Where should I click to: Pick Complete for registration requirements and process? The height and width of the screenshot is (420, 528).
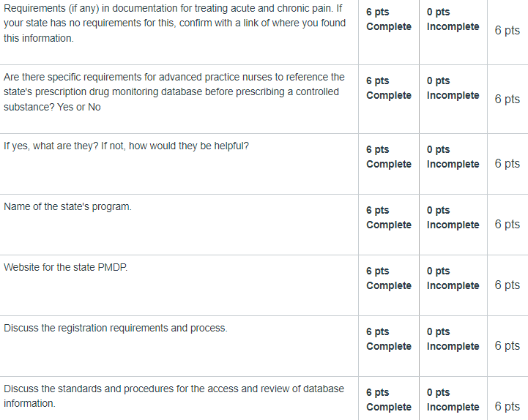[x=389, y=346]
